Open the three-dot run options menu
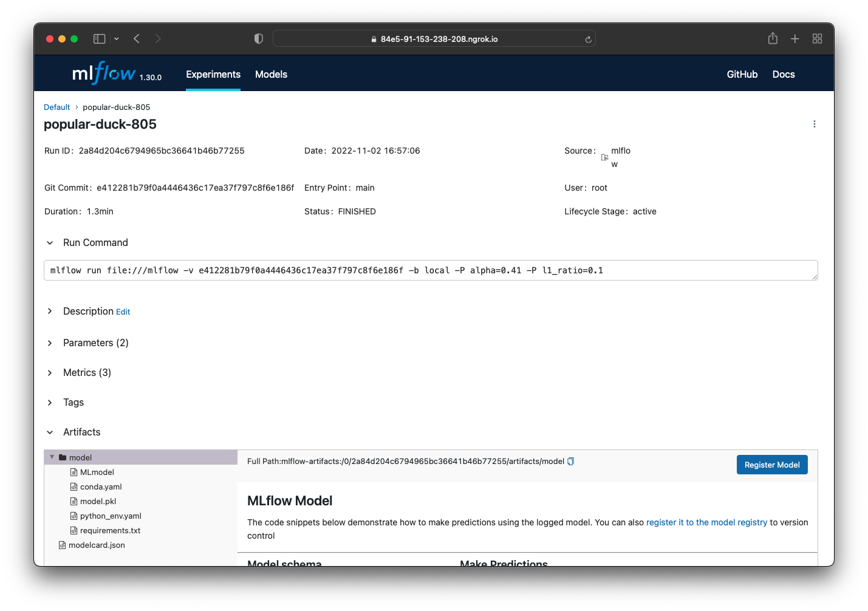 pyautogui.click(x=814, y=124)
